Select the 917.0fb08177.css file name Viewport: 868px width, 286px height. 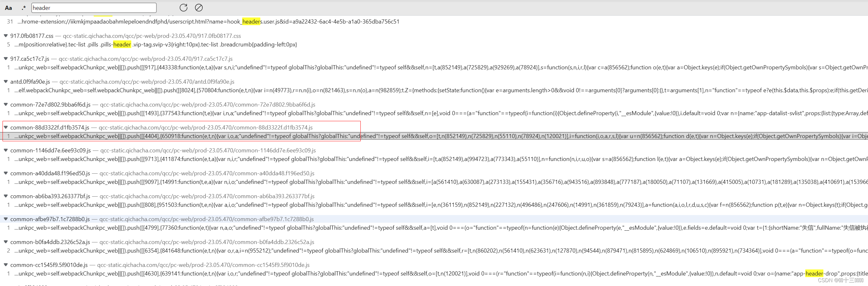tap(32, 36)
